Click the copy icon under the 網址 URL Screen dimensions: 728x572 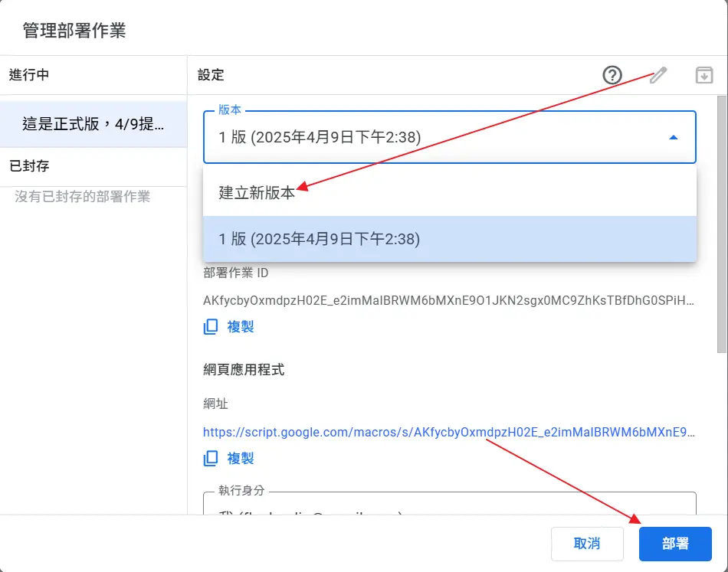211,459
